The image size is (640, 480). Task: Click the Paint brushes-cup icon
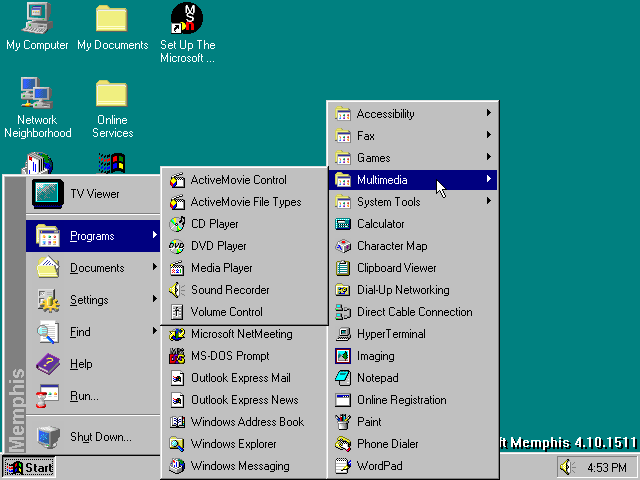point(343,422)
